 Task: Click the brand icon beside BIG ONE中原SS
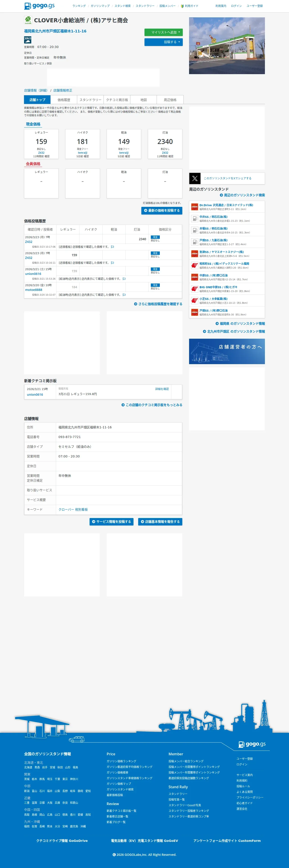click(194, 289)
